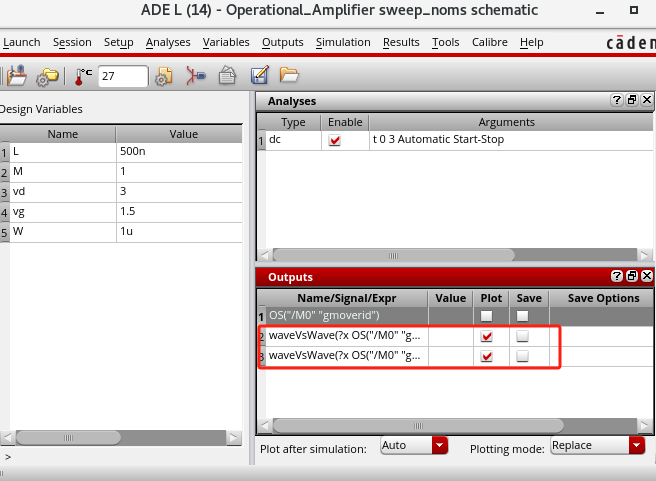Viewport: 656px width, 481px height.
Task: Set temperature field showing 27
Action: pyautogui.click(x=123, y=76)
